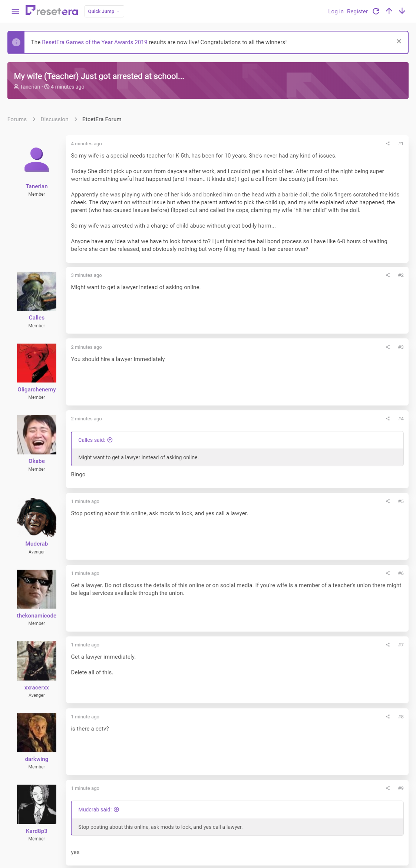Open the Games of the Year Awards link
Screen dimensions: 416x868
95,42
